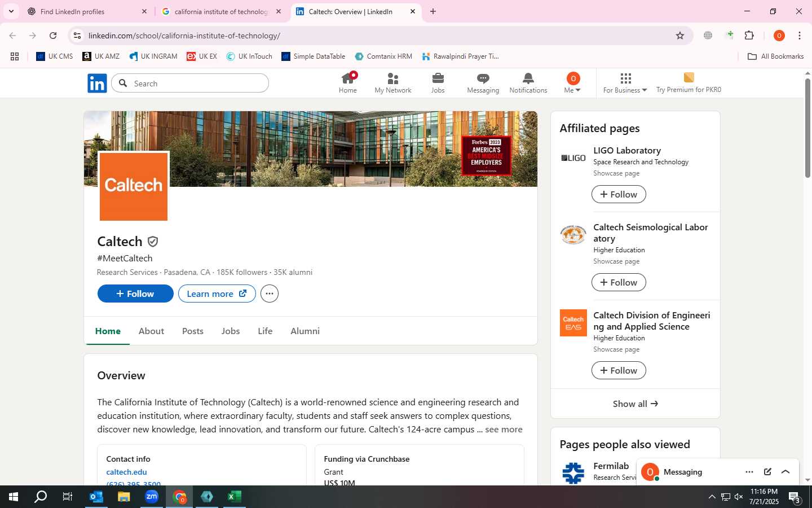The width and height of the screenshot is (812, 508).
Task: Open Caltech Seismological Laboratory logo
Action: [x=573, y=235]
